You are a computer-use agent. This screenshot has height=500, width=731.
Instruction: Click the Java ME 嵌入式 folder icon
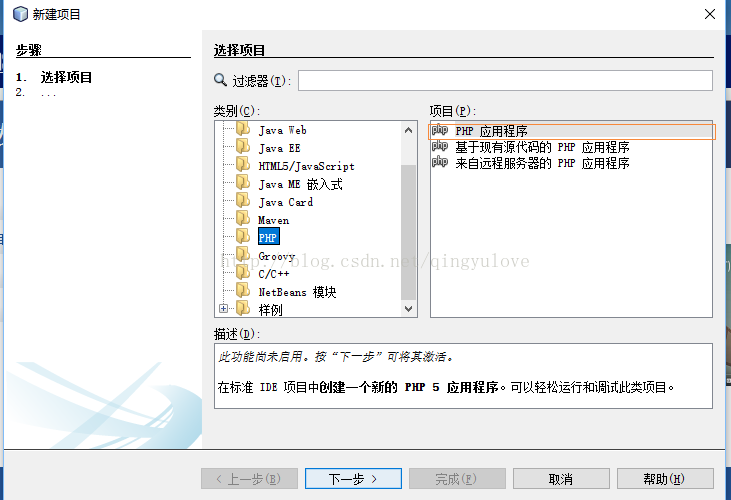click(x=243, y=183)
